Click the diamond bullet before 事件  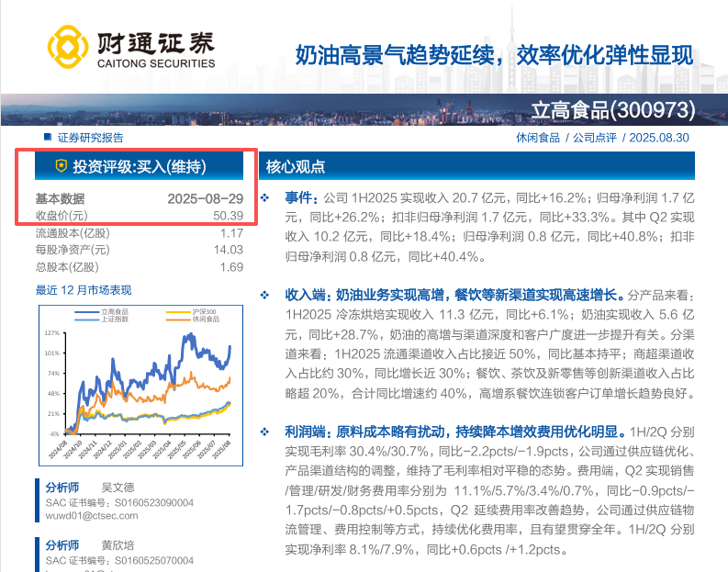264,198
